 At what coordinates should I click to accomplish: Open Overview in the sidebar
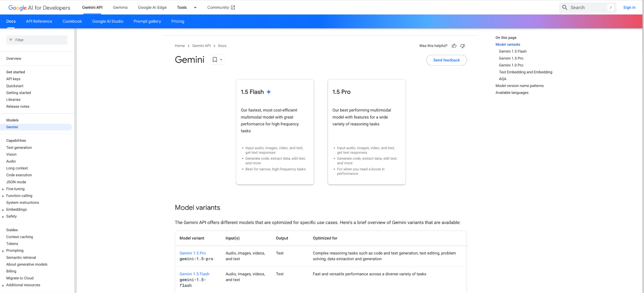(x=14, y=59)
